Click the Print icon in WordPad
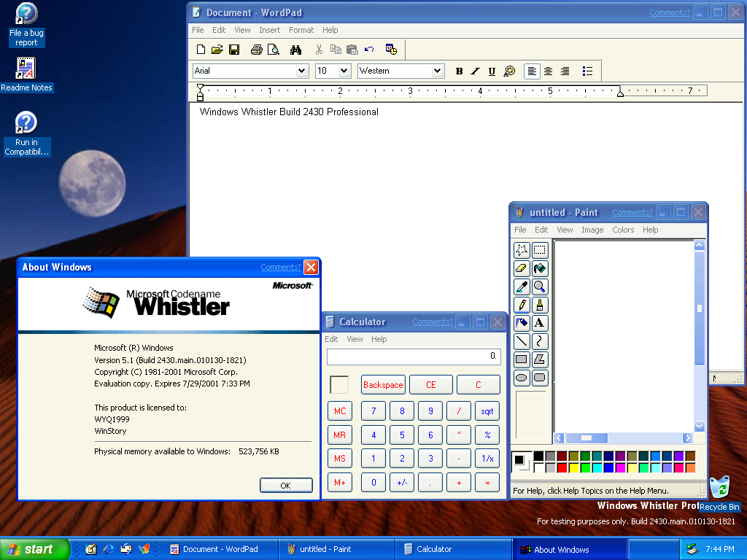This screenshot has width=747, height=560. coord(257,50)
